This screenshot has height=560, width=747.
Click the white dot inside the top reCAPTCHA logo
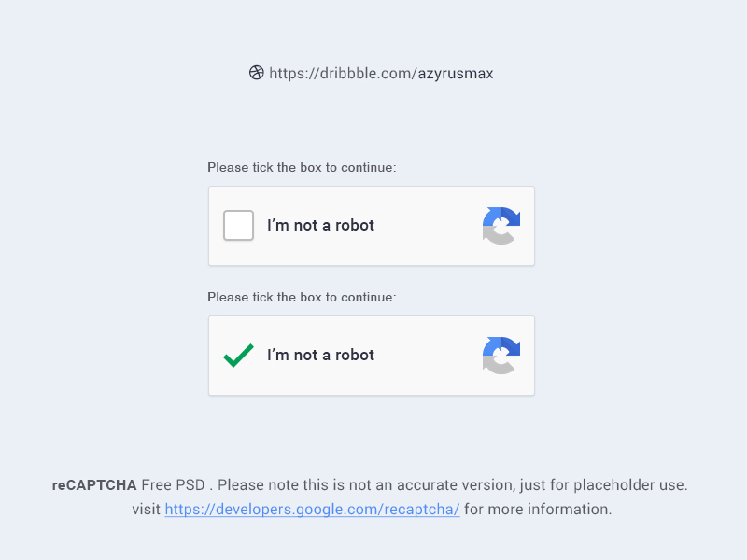pos(501,227)
